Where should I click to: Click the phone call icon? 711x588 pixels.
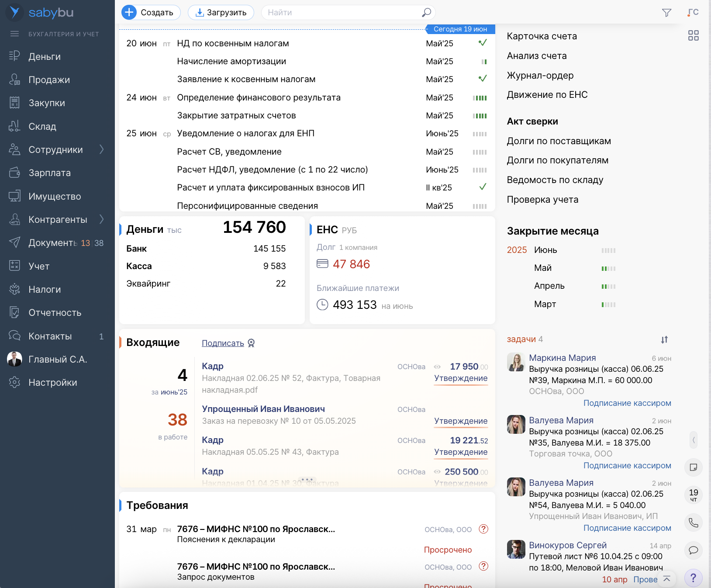(693, 522)
